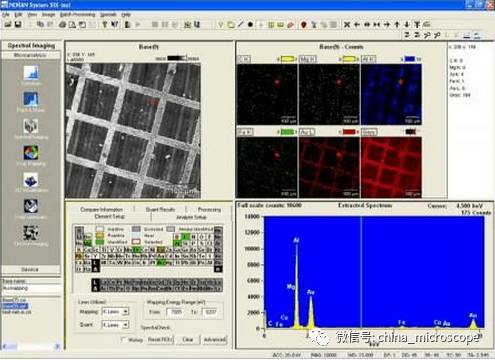The width and height of the screenshot is (495, 360).
Task: Click the X delete toolbar icon
Action: click(x=347, y=24)
